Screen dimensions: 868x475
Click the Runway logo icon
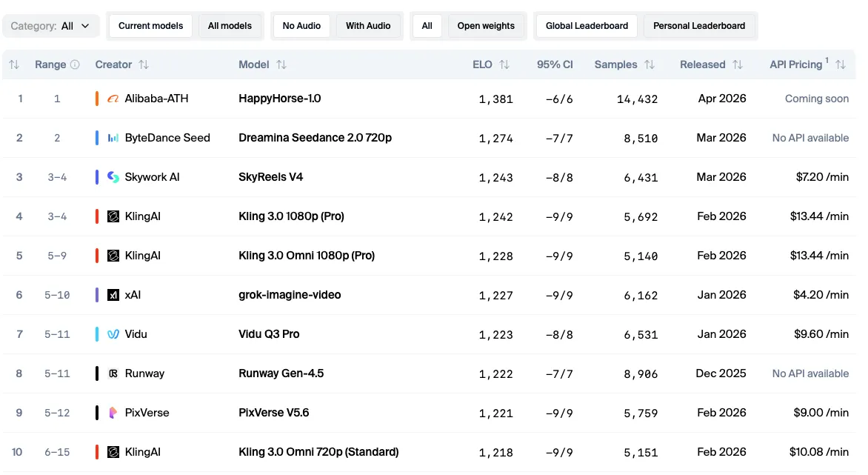[x=113, y=373]
